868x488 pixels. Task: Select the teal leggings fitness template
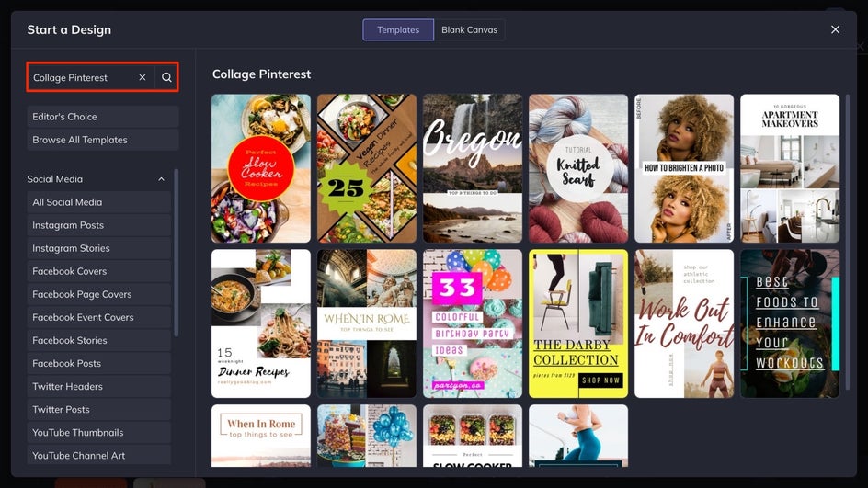tap(578, 436)
